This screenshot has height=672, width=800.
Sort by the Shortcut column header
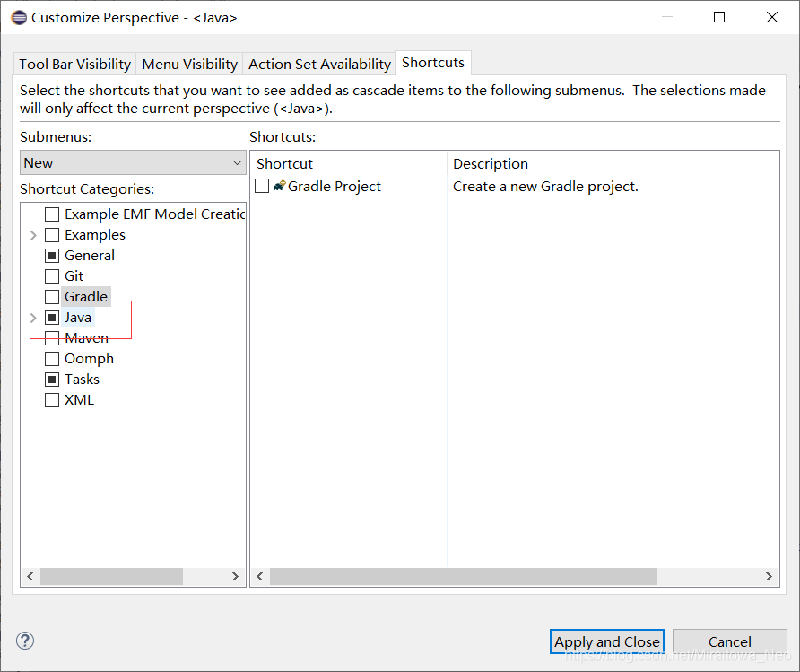coord(349,164)
